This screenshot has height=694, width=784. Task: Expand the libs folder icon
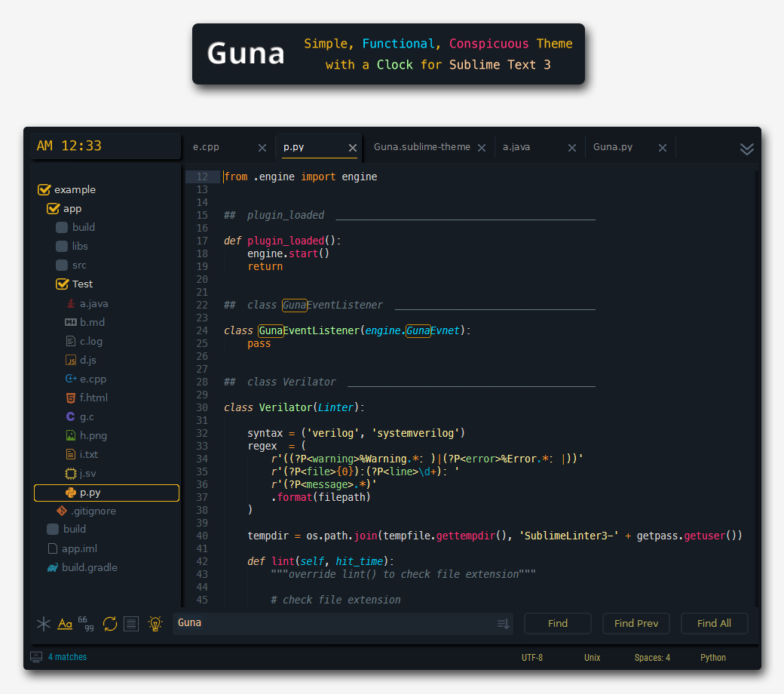(62, 246)
